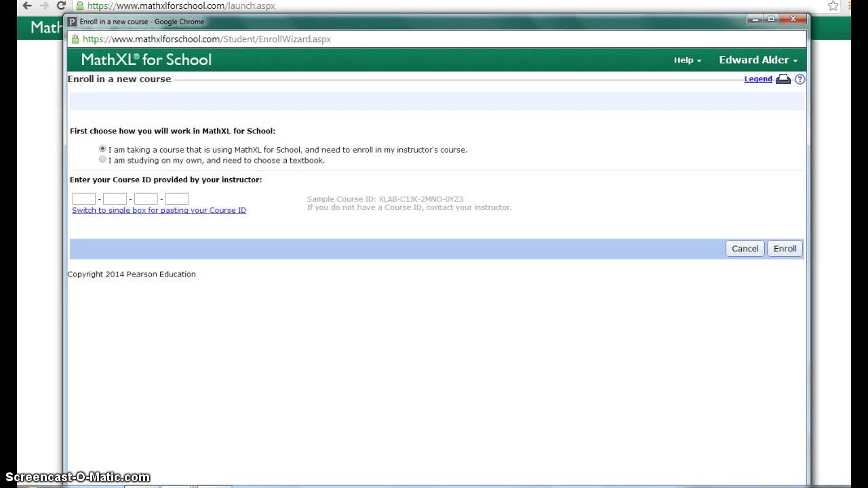The height and width of the screenshot is (488, 868).
Task: Minimize the Enroll popup window
Action: pos(755,19)
